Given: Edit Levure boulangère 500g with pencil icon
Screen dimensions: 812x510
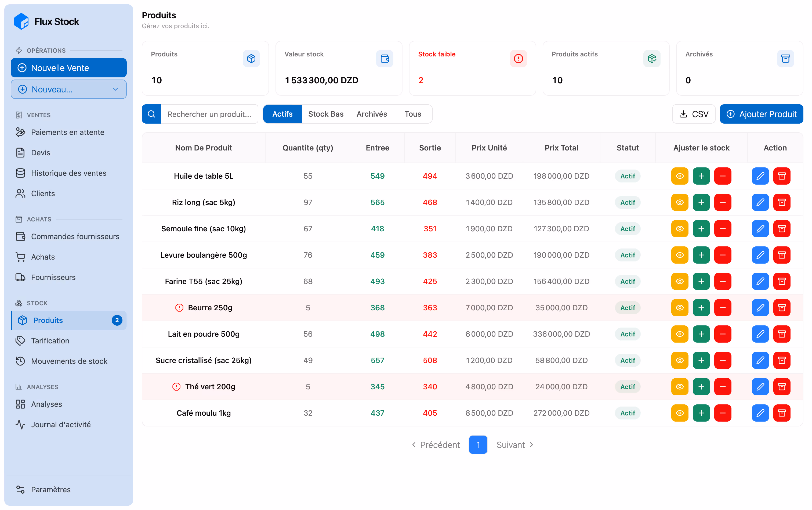Looking at the screenshot, I should 760,255.
